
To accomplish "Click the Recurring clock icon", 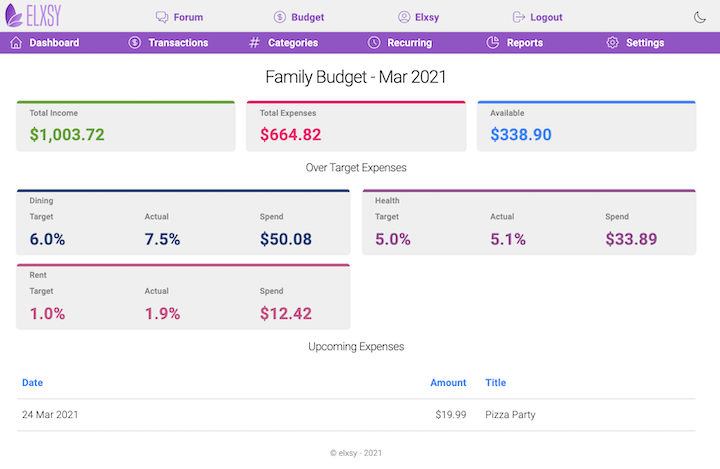I will [x=374, y=43].
